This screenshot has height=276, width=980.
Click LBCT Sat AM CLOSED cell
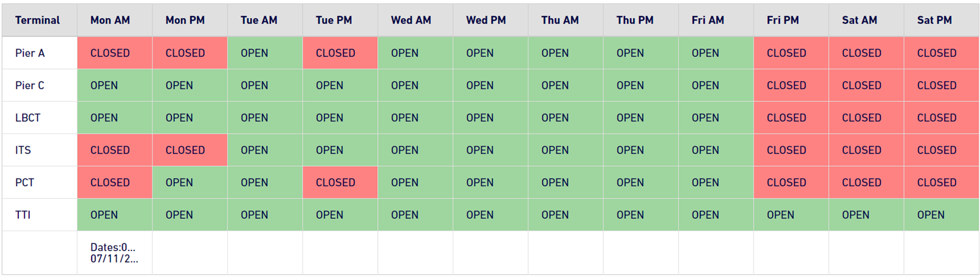(x=866, y=118)
